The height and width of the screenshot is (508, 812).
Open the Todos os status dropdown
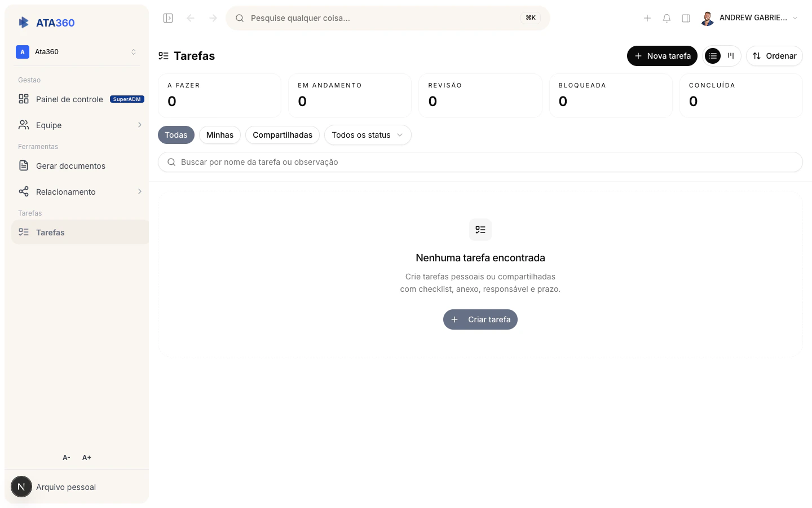[368, 135]
